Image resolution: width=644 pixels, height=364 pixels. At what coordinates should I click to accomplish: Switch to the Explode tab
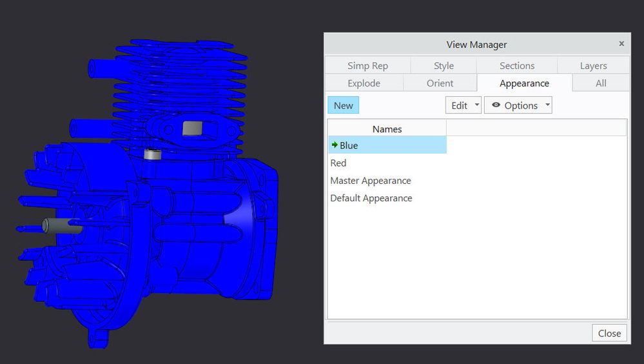pos(364,83)
